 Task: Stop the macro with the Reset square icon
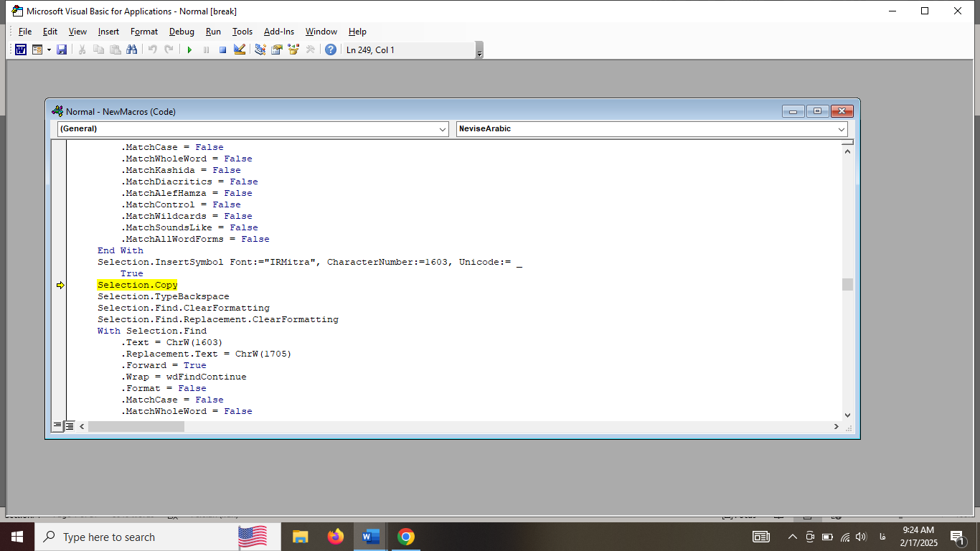223,50
